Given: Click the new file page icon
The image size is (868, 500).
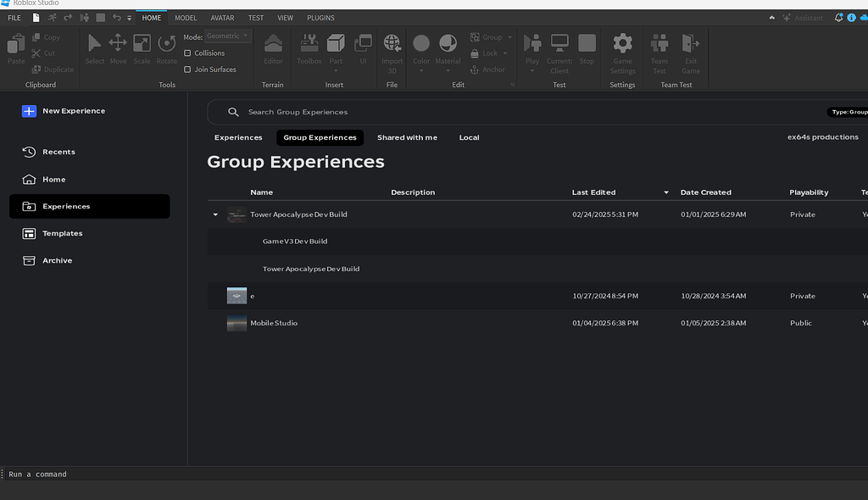Looking at the screenshot, I should (36, 18).
